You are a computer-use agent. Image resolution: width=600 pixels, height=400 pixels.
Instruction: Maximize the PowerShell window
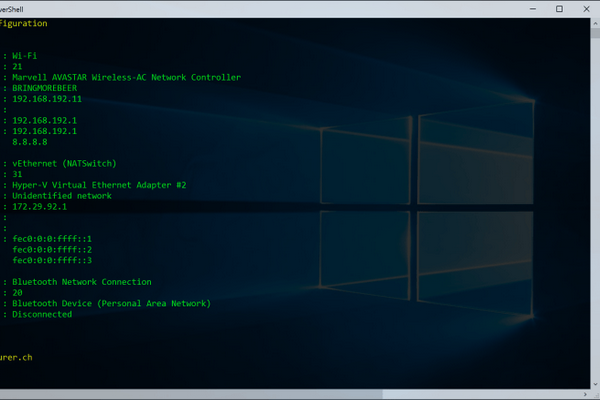[x=559, y=8]
